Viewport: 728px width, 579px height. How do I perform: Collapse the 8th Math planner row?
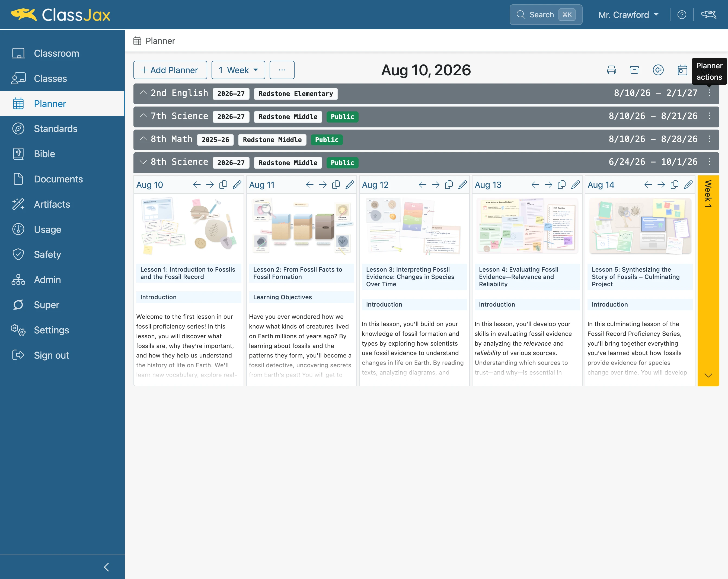[x=143, y=138]
